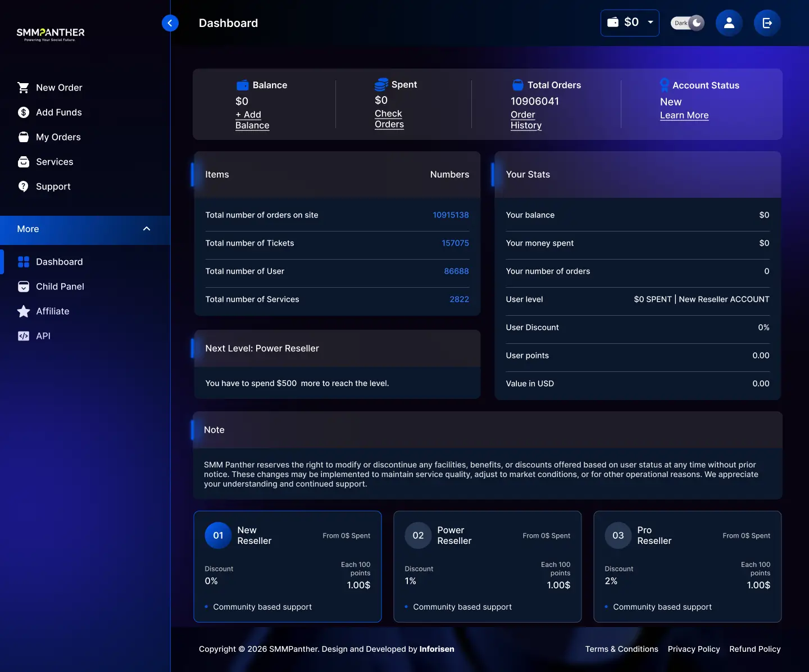Open the $0 wallet balance dropdown
809x672 pixels.
630,23
